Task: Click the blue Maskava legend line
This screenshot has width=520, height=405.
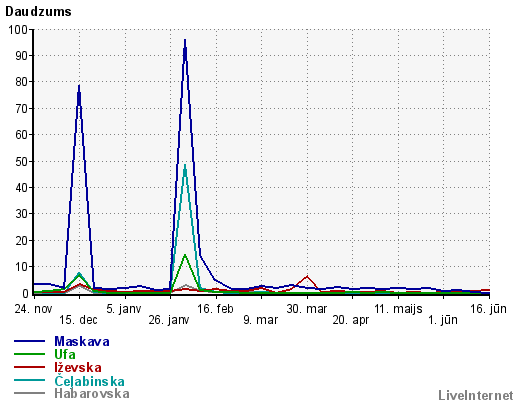Action: click(x=29, y=341)
